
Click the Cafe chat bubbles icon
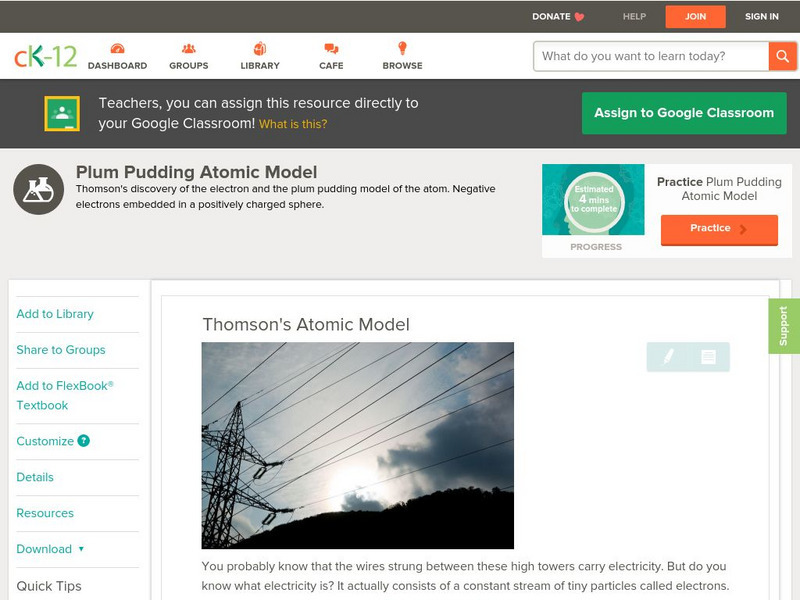pos(331,46)
